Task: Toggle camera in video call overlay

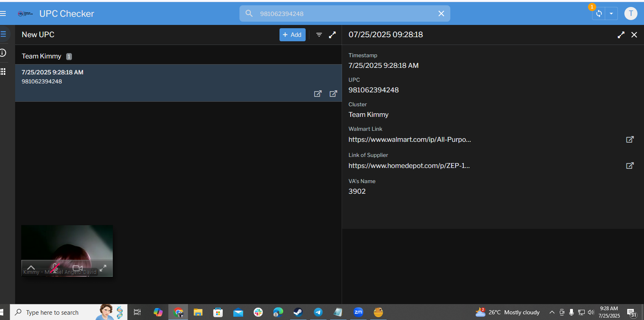Action: click(x=77, y=268)
